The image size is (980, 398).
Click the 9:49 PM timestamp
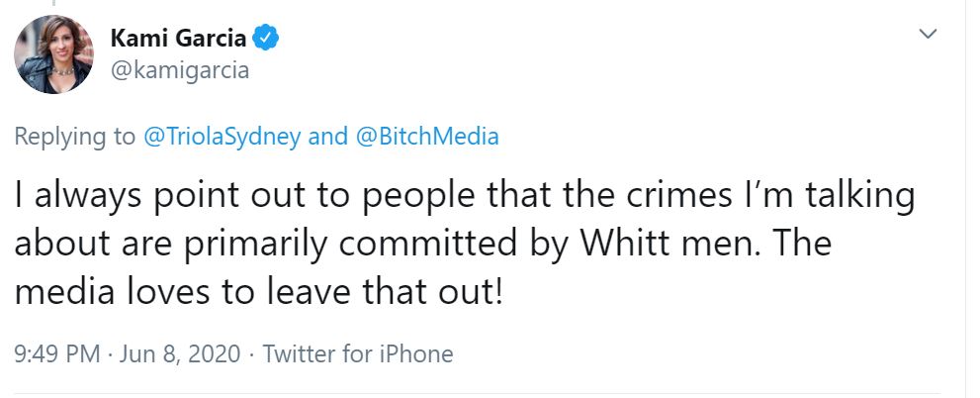[56, 353]
